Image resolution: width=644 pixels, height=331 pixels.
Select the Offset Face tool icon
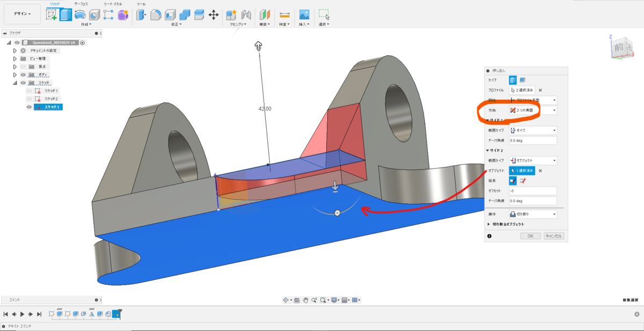tap(199, 15)
